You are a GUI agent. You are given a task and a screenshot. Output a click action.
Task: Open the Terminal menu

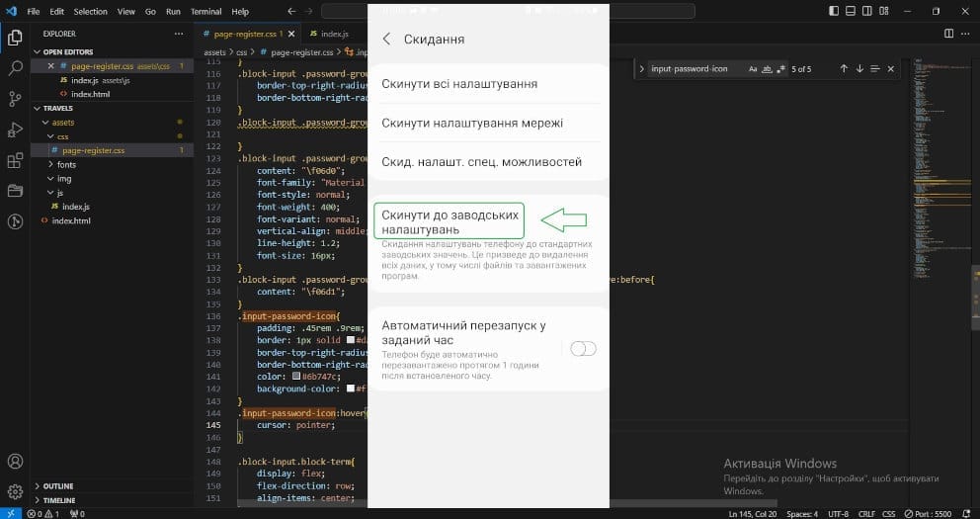point(205,12)
